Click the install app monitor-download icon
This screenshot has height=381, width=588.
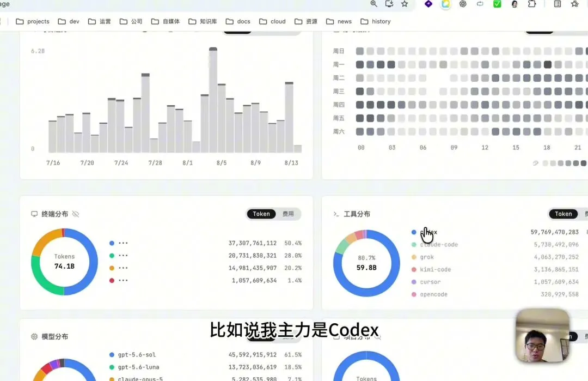coord(389,4)
